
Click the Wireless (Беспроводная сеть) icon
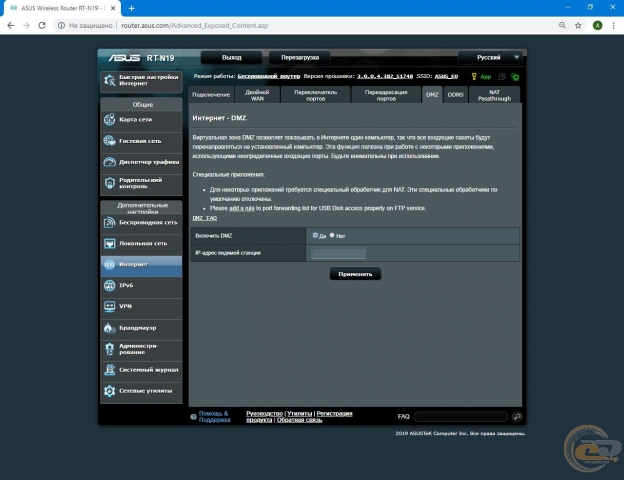(109, 222)
